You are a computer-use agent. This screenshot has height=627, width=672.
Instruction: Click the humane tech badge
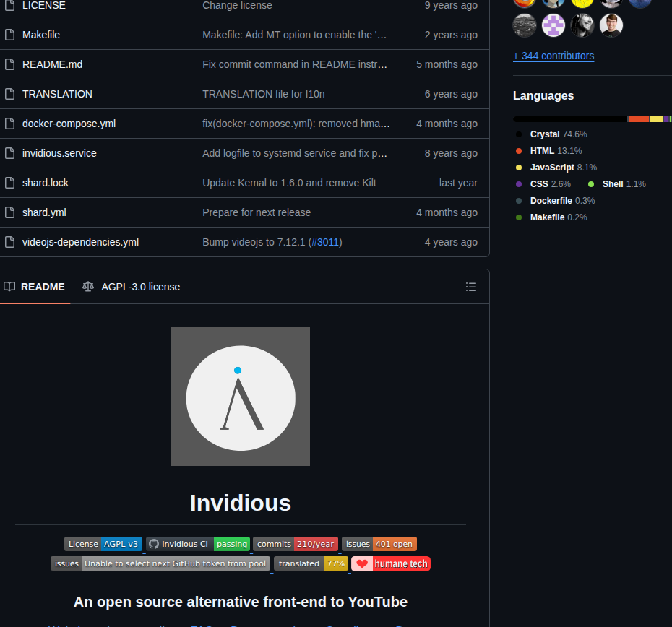tap(391, 563)
